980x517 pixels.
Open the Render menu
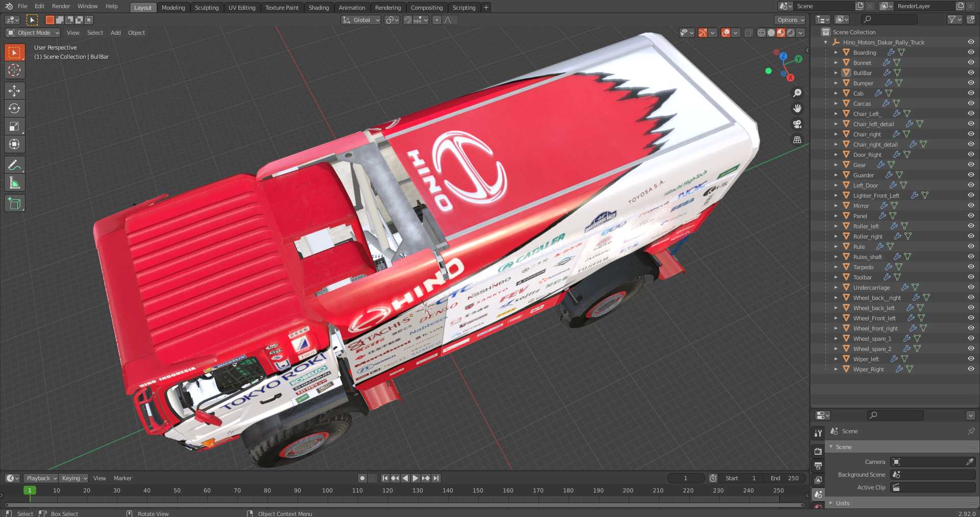click(x=61, y=6)
